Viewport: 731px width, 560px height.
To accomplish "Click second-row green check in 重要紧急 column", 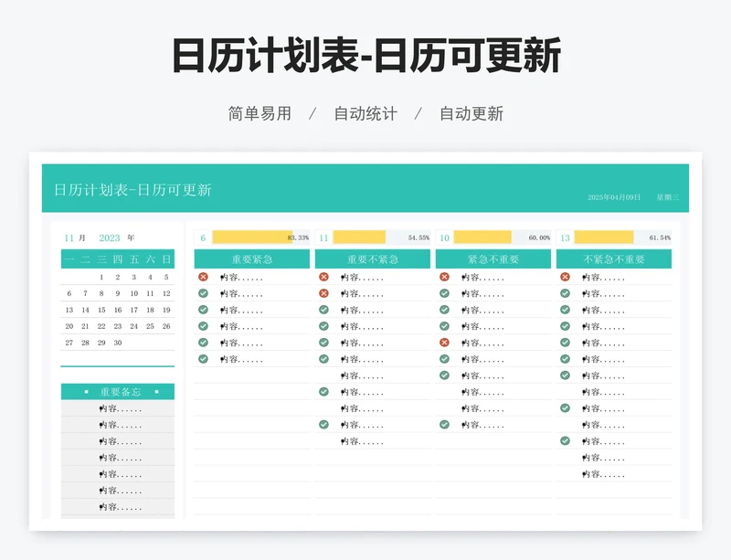I will 203,293.
